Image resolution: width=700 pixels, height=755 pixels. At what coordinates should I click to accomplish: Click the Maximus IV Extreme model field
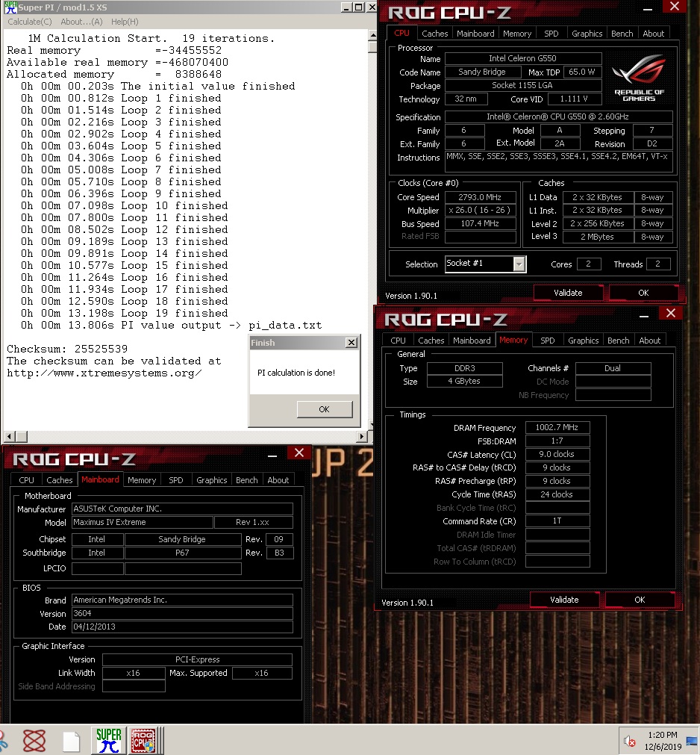tap(143, 522)
